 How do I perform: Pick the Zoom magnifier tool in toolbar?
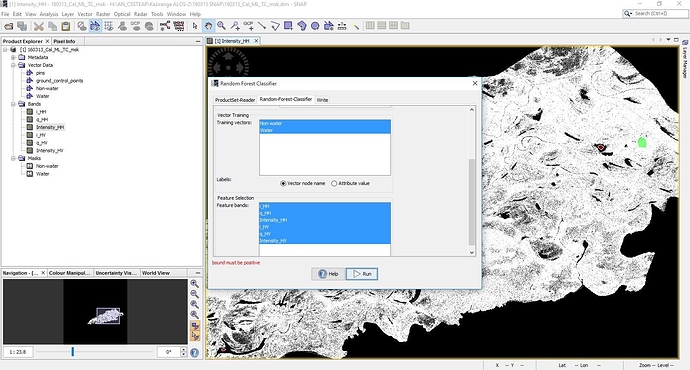click(221, 26)
